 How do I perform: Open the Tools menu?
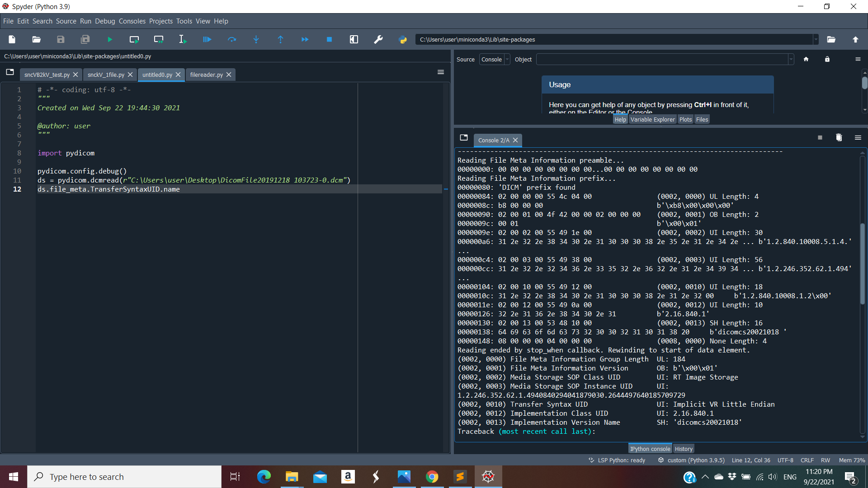pyautogui.click(x=184, y=21)
